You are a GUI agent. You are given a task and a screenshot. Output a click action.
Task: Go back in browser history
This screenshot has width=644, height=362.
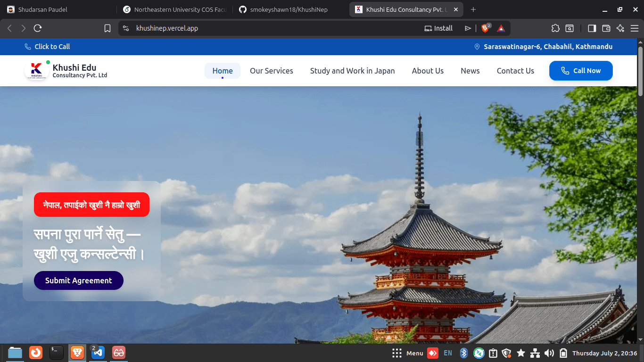point(9,28)
